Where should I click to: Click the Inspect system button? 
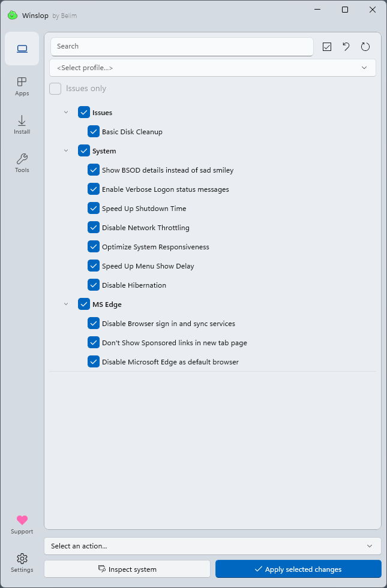[x=127, y=569]
